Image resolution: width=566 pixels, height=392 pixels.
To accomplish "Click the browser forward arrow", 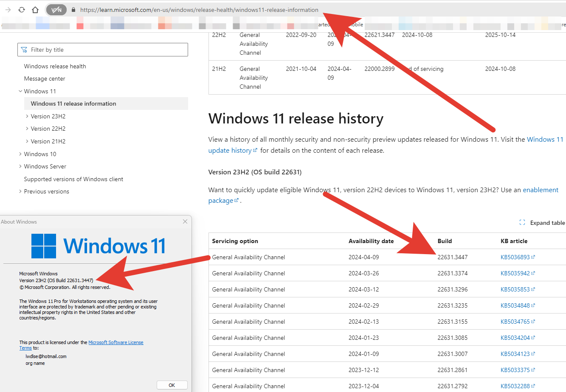I will pos(8,10).
